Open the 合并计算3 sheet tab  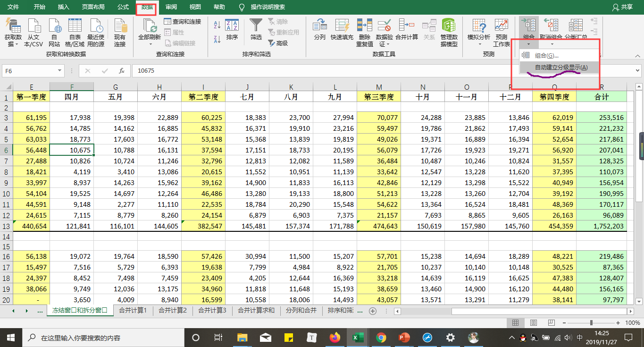tap(212, 311)
